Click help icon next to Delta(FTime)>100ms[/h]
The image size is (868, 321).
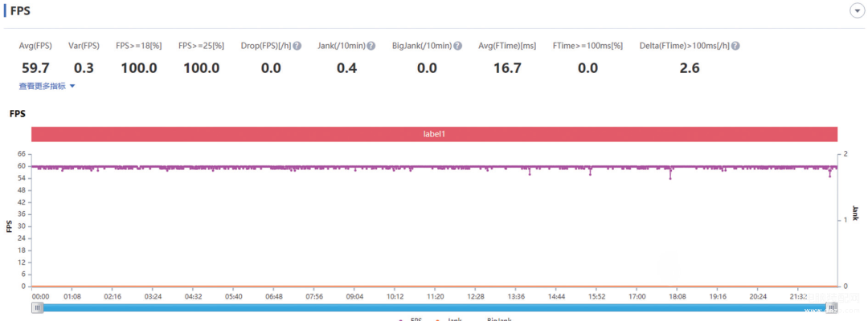coord(735,47)
